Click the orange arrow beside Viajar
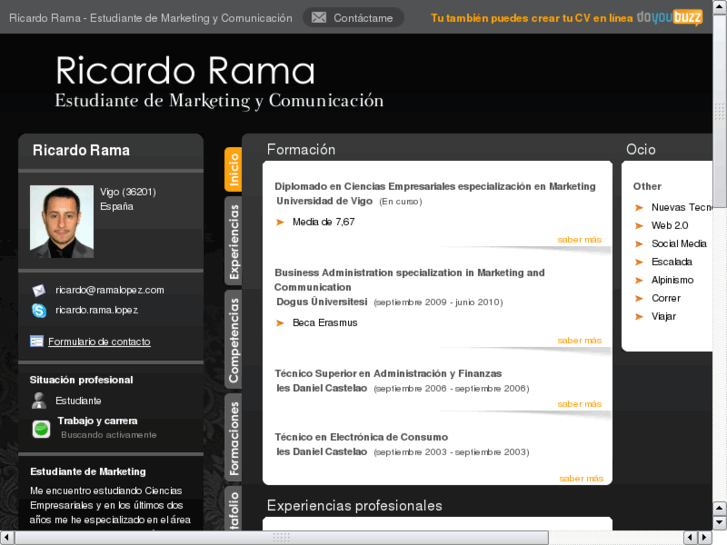The image size is (727, 545). (x=639, y=316)
